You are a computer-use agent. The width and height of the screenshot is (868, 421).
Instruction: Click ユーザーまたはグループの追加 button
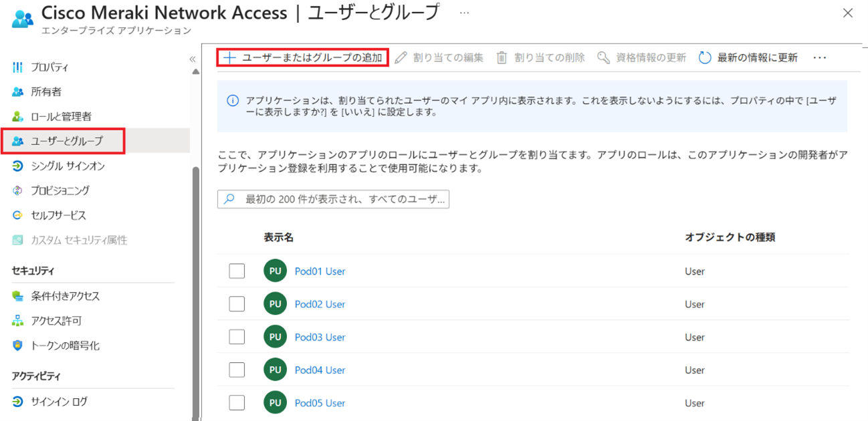pos(304,57)
